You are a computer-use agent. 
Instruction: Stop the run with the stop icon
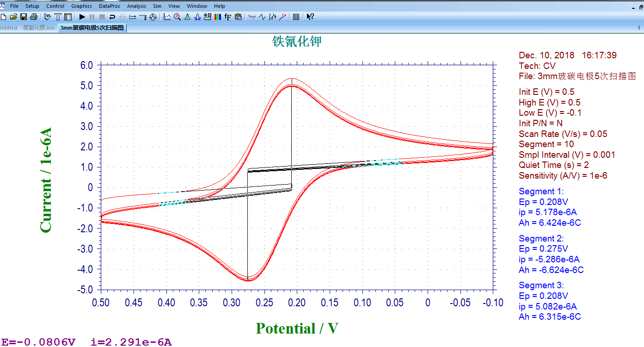pos(102,17)
